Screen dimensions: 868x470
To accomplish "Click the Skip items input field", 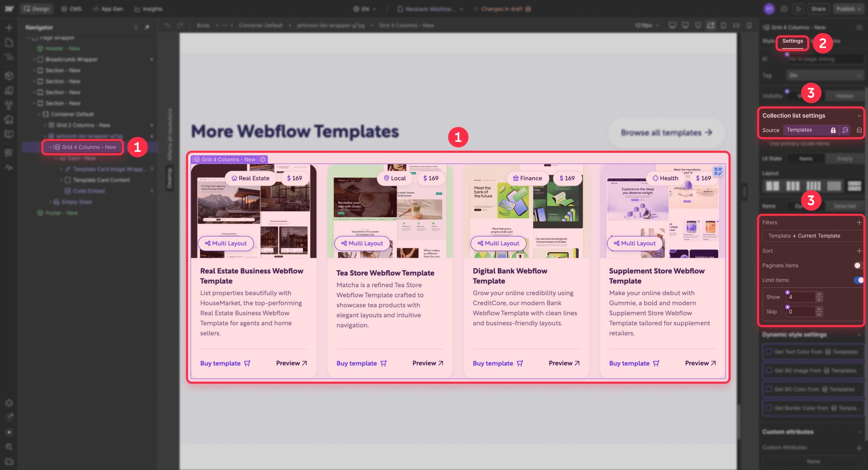I will click(x=801, y=312).
